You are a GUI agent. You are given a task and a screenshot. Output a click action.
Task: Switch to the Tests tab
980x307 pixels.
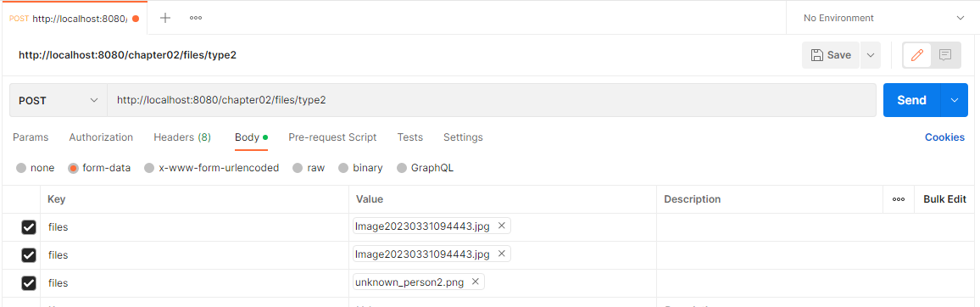click(410, 137)
